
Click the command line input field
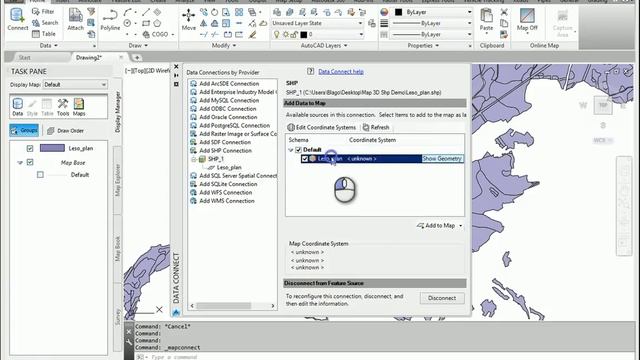384,357
